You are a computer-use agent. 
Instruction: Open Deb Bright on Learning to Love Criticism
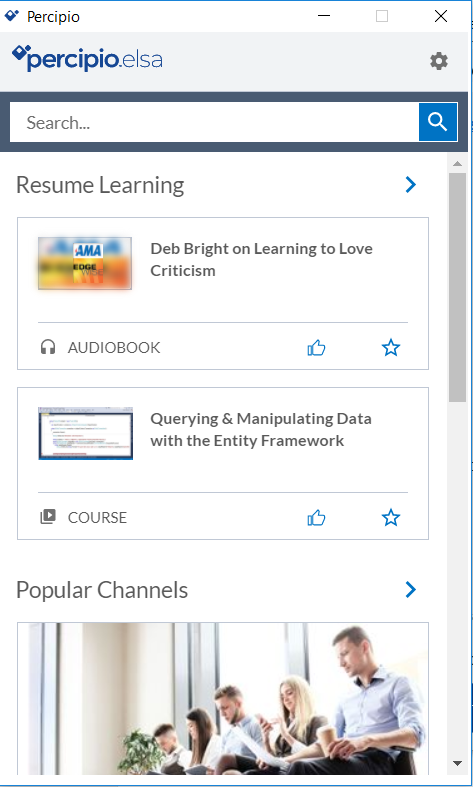[262, 259]
